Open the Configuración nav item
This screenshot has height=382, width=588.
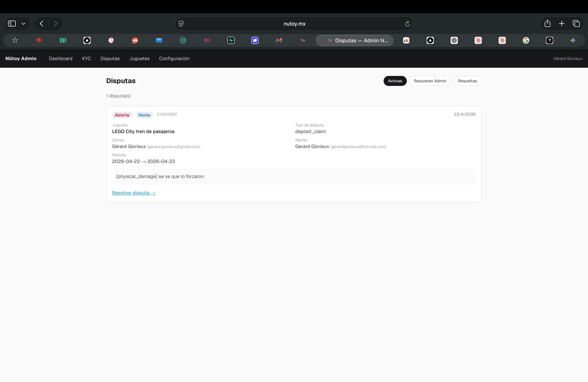pyautogui.click(x=174, y=59)
